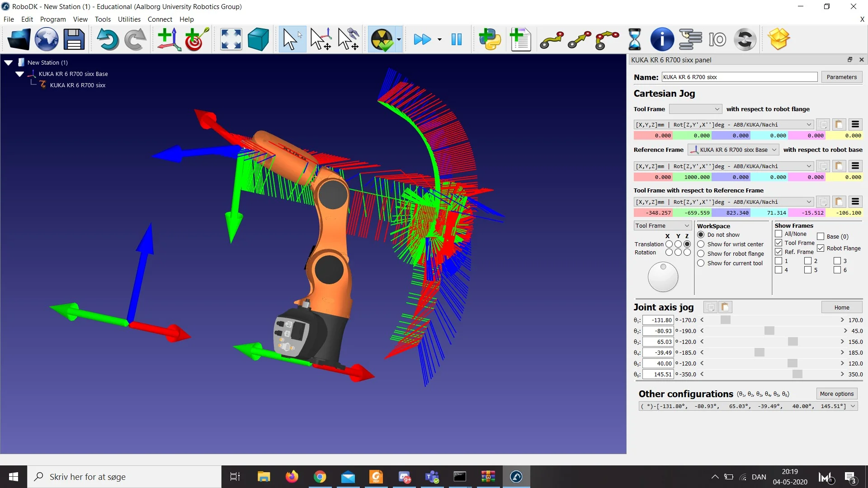Screen dimensions: 868x488
Task: Enable the Base (0) frame checkbox
Action: click(x=821, y=236)
